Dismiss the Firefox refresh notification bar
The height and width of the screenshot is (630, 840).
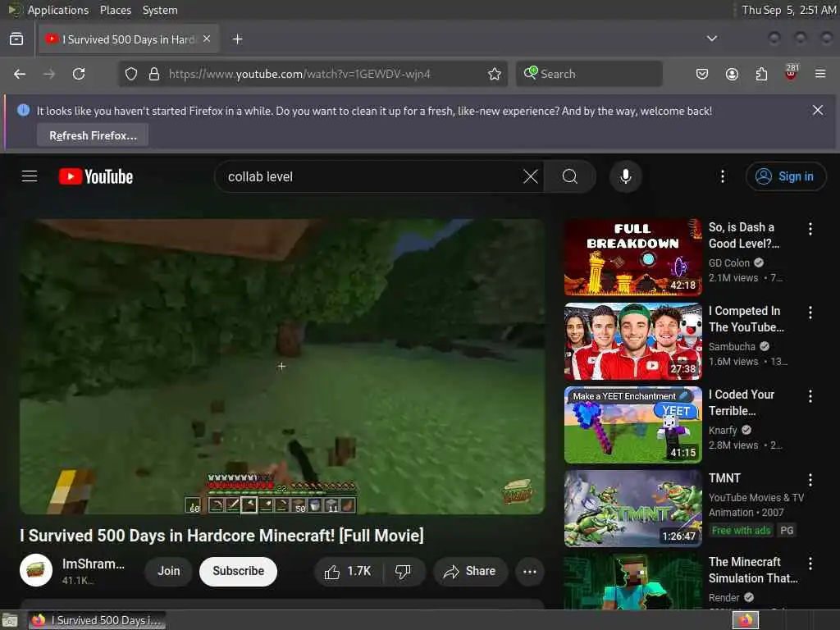tap(818, 110)
